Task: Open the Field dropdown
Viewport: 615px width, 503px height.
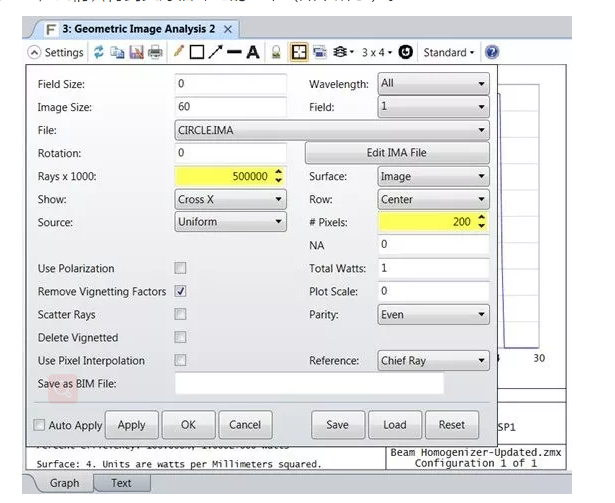Action: click(433, 107)
